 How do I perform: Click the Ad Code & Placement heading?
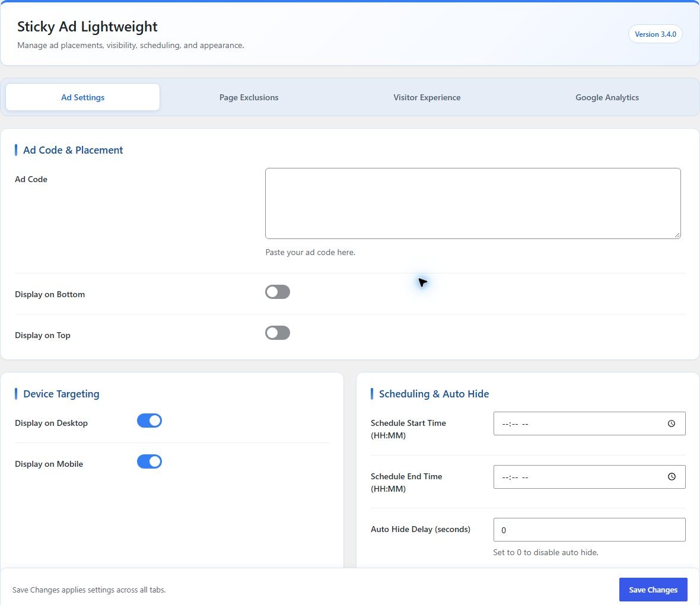pyautogui.click(x=73, y=150)
